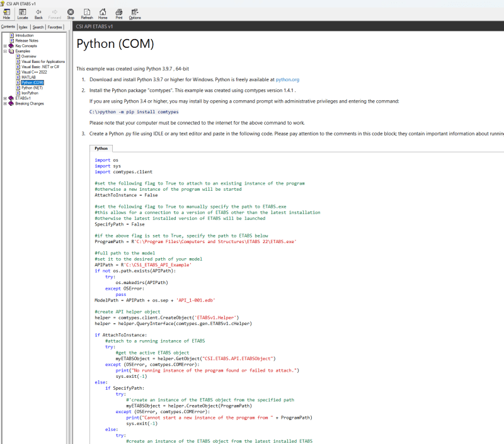
Task: Click page icon beside Overview topic
Action: pos(18,56)
